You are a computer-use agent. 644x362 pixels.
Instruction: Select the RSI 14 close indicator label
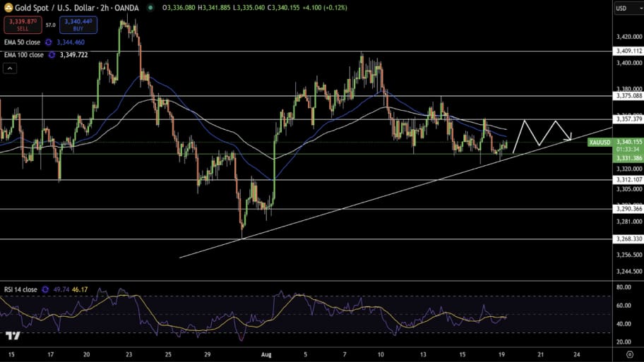[20, 289]
